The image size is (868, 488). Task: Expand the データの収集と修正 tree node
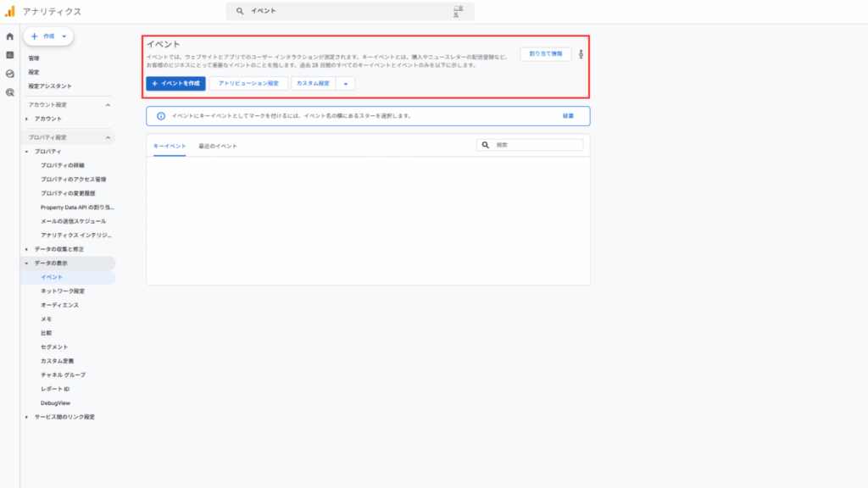coord(27,249)
